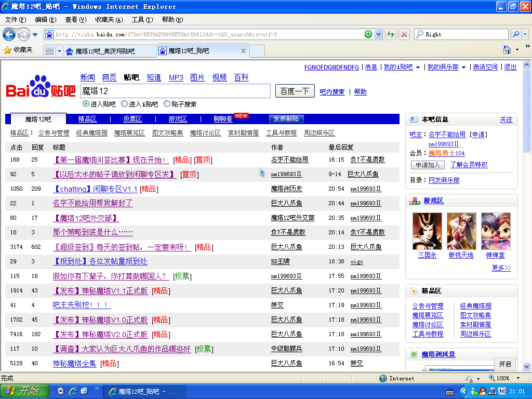The height and width of the screenshot is (399, 532).
Task: Click the 游戏区 colorful blocks icon
Action: (x=415, y=201)
